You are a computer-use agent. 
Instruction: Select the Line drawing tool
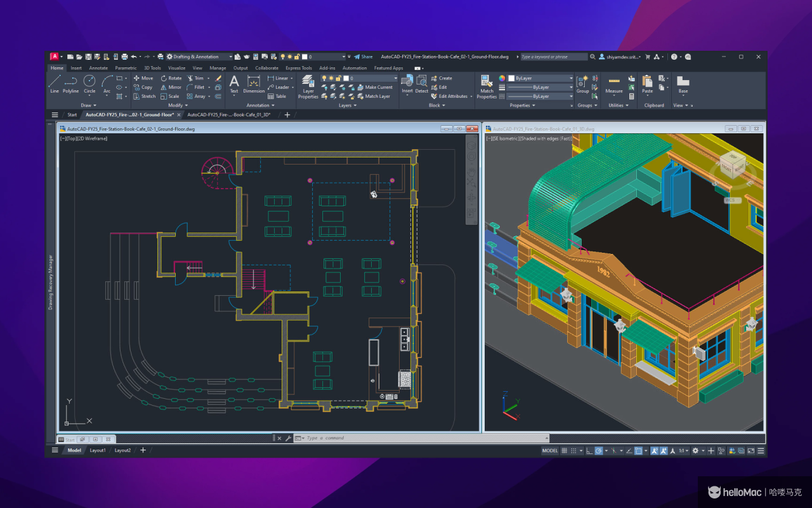[55, 84]
